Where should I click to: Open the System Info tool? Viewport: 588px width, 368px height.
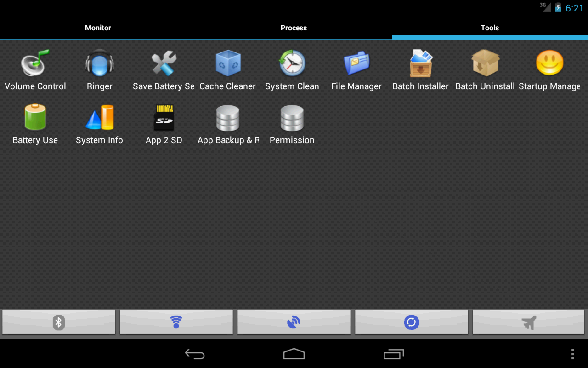click(99, 122)
